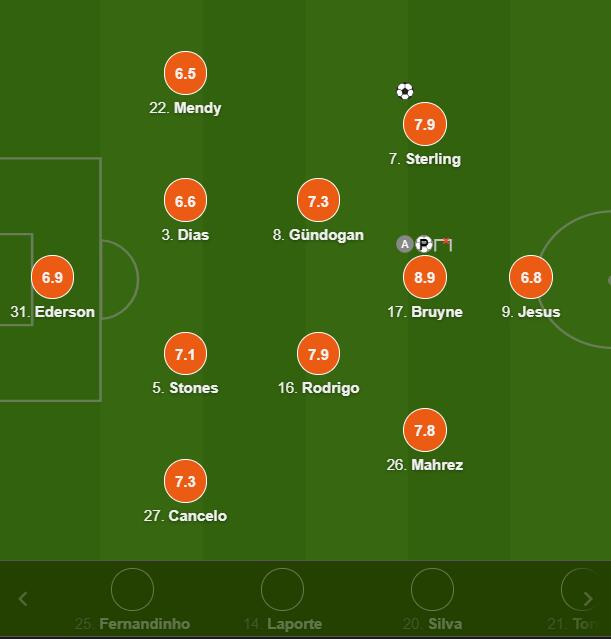Click the '8. Gündogan' player name

318,236
